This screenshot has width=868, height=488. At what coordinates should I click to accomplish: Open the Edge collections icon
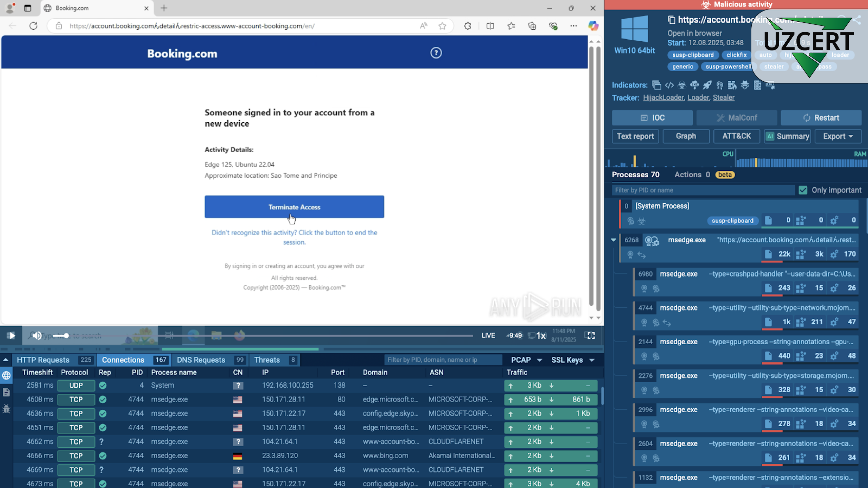tap(532, 26)
